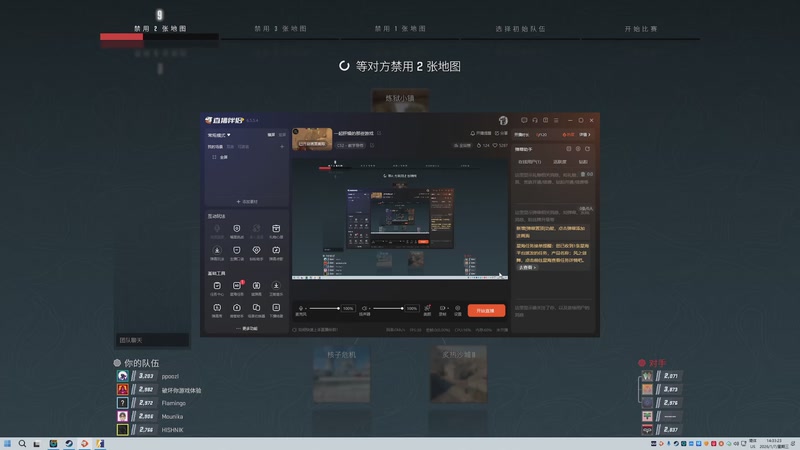
Task: Open the headset support icon in title bar
Action: coord(535,120)
